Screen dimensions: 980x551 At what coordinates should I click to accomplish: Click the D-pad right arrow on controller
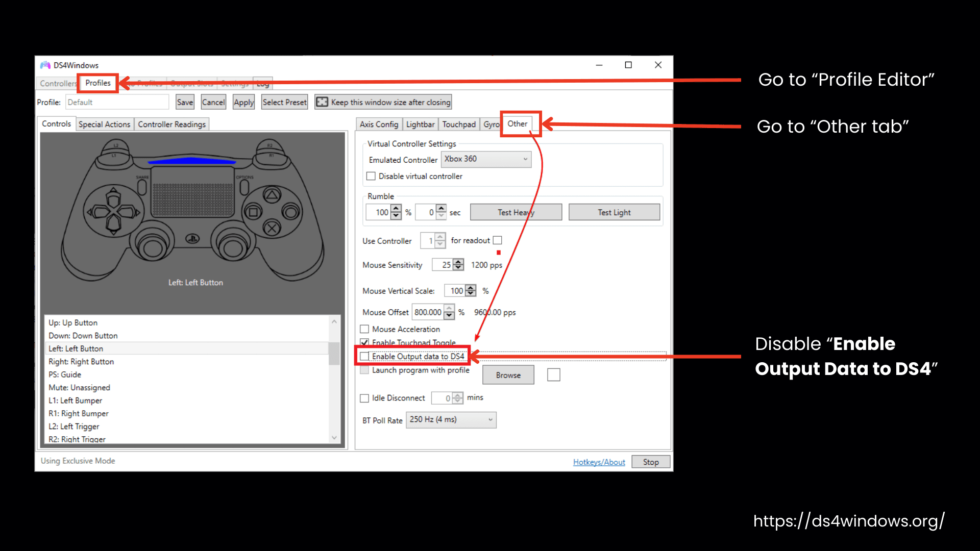click(130, 212)
